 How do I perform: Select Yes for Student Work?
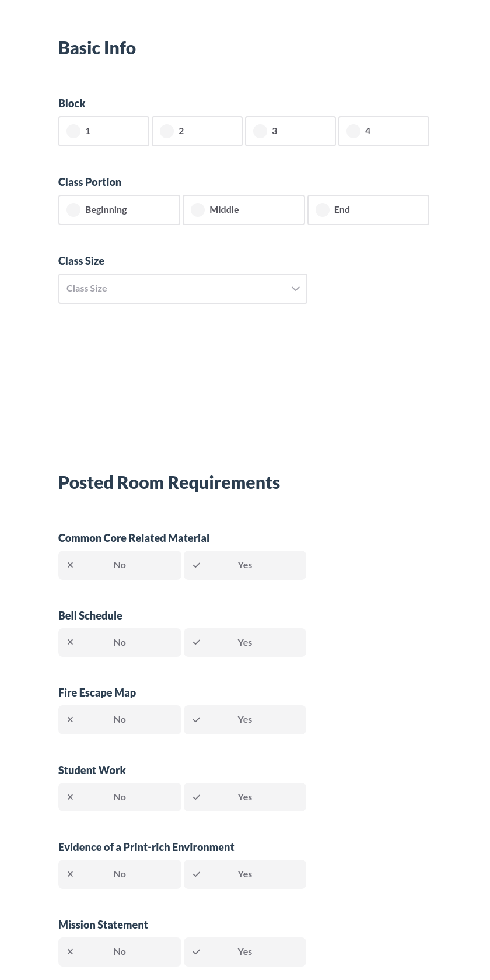click(x=244, y=797)
